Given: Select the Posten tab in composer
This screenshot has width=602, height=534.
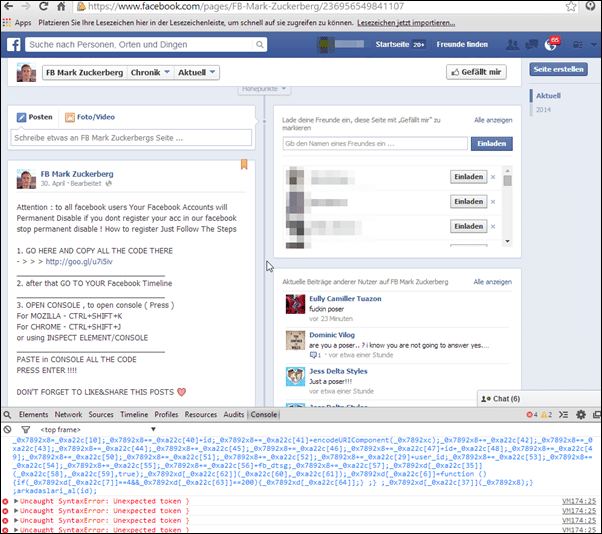Looking at the screenshot, I should pos(35,117).
